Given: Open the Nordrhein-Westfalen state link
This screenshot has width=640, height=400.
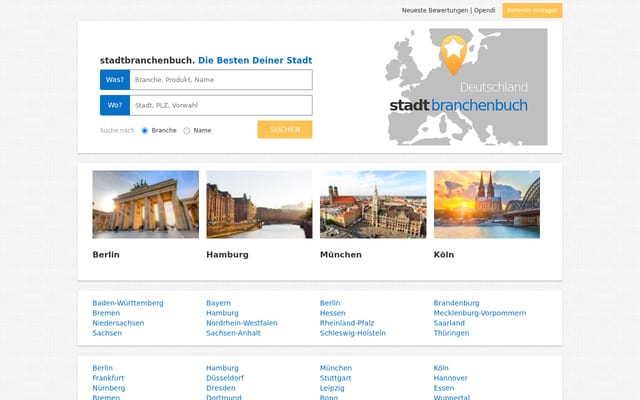Looking at the screenshot, I should point(242,323).
